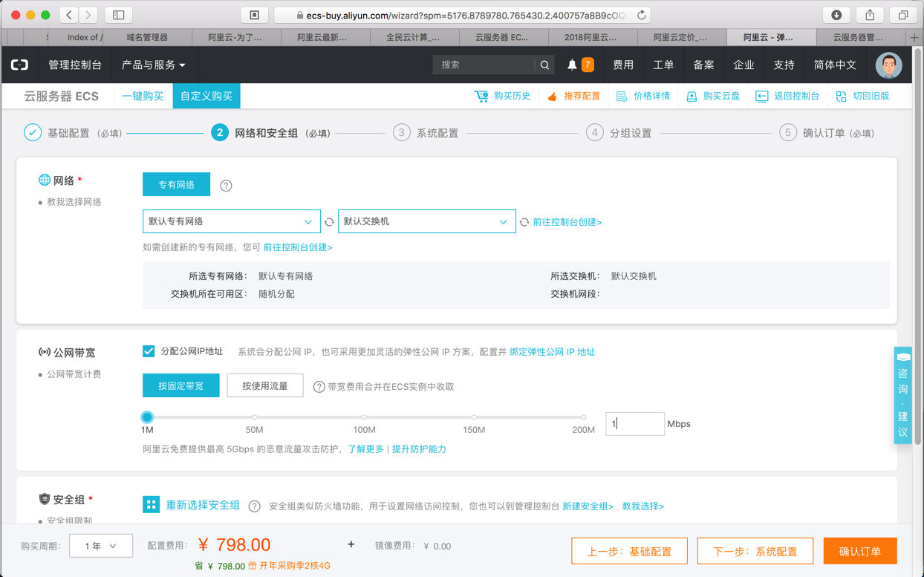
Task: Click the bandwidth fee help icon
Action: pos(319,387)
